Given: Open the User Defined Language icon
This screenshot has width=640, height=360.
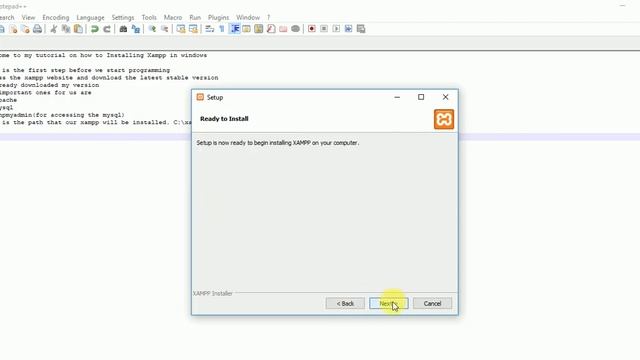Looking at the screenshot, I should tap(247, 29).
